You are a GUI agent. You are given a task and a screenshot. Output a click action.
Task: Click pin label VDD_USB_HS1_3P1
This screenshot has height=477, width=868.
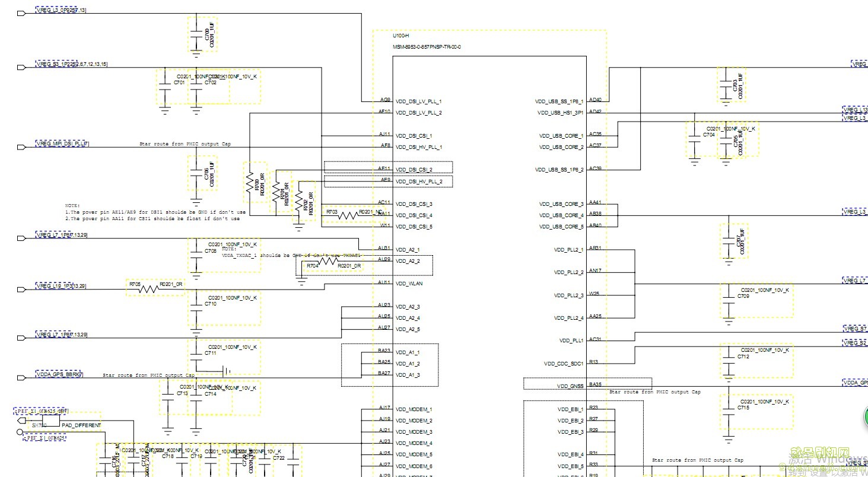pyautogui.click(x=560, y=113)
